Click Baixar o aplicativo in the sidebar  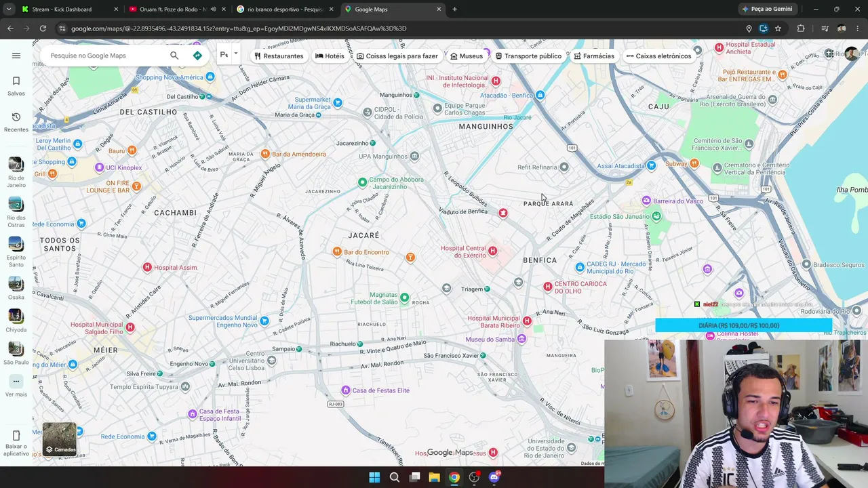[16, 443]
